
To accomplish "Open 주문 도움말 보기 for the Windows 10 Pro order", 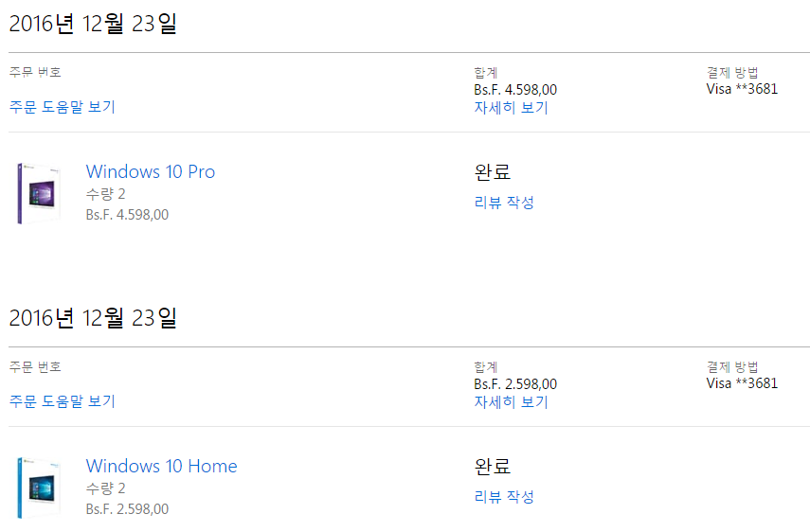I will click(63, 107).
